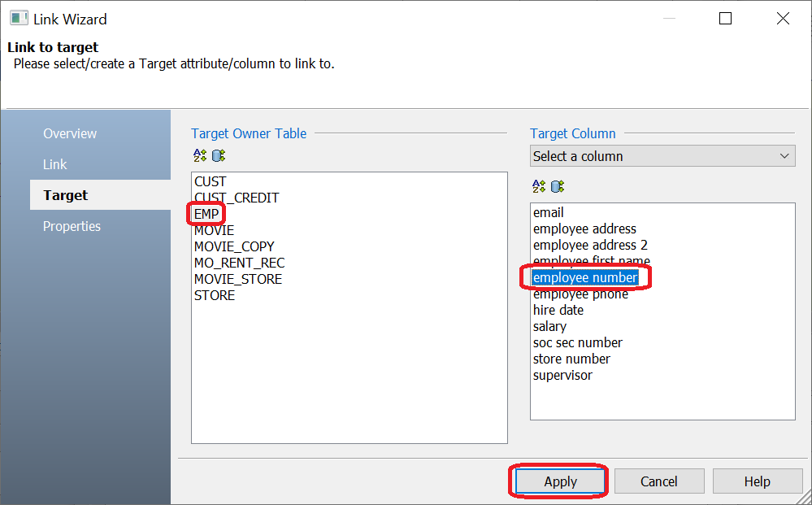Select the 'employee first name' column

pos(592,260)
